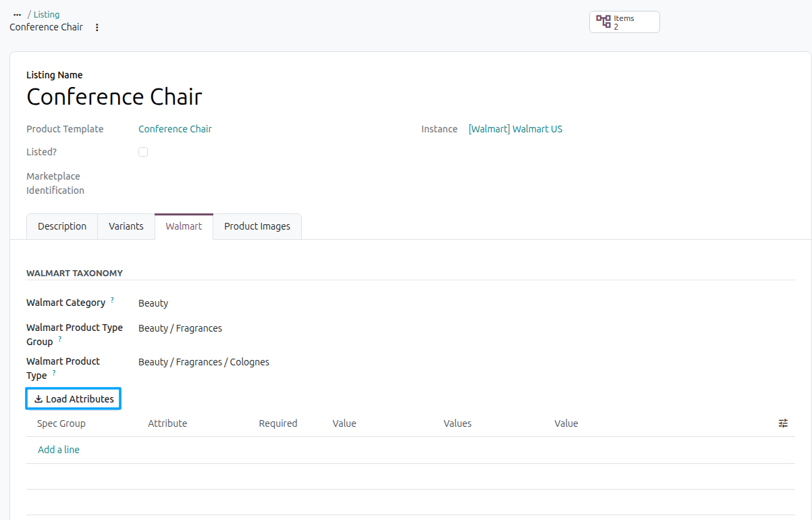This screenshot has width=812, height=520.
Task: Sort by the Spec Group column header
Action: point(61,423)
